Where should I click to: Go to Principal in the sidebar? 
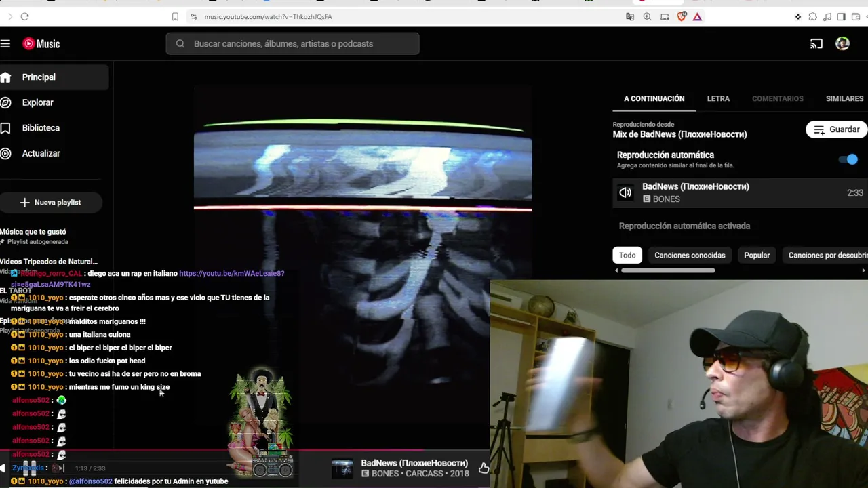[x=54, y=77]
